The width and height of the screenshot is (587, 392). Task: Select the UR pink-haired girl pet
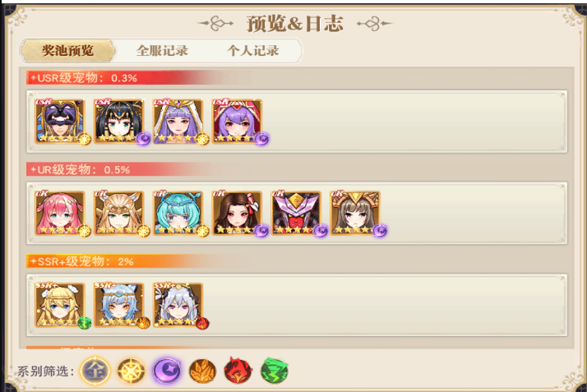[60, 213]
